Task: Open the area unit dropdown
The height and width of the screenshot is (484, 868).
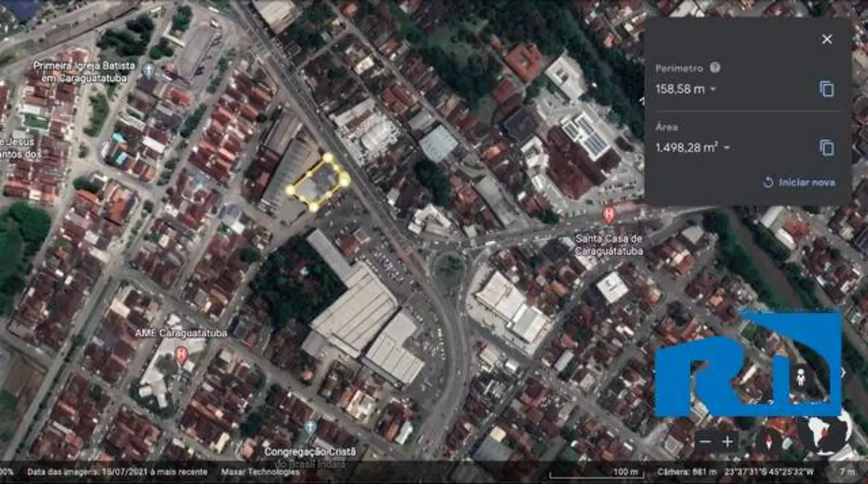Action: click(x=726, y=148)
